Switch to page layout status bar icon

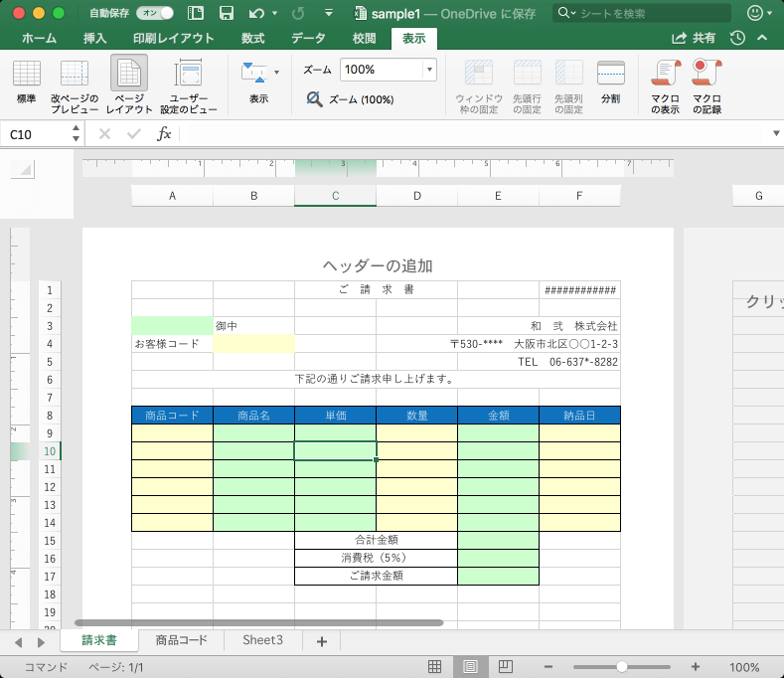coord(470,666)
